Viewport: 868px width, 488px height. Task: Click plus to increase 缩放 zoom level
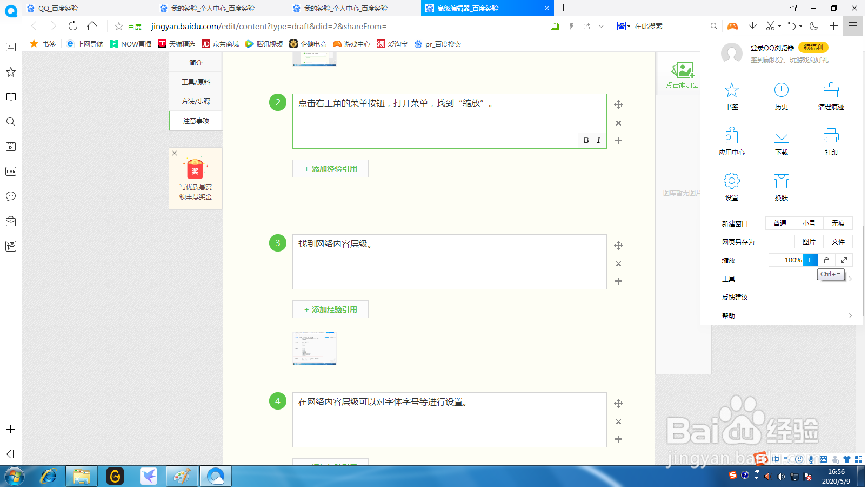click(x=809, y=260)
